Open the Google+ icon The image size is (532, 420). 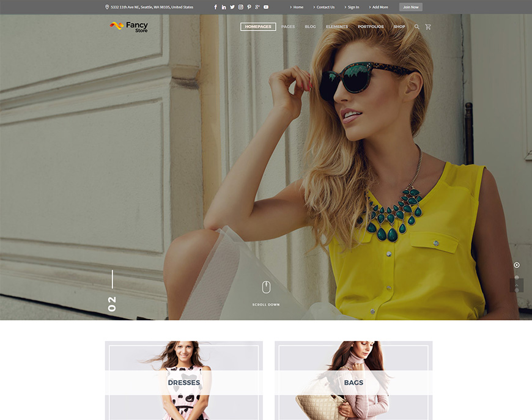coord(257,6)
